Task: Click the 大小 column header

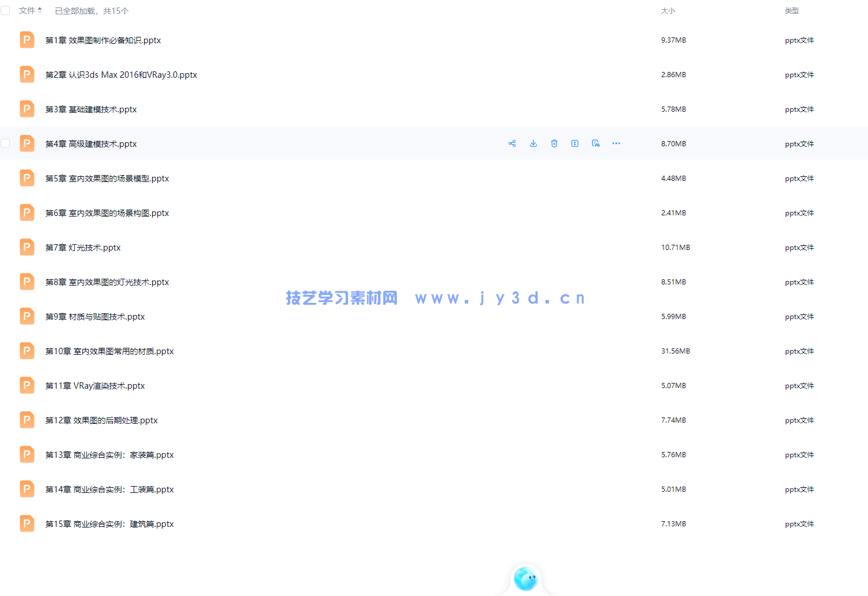Action: 668,11
